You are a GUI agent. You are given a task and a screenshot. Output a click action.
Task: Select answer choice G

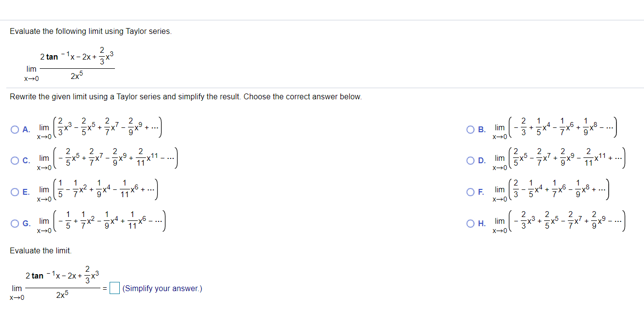pos(14,223)
